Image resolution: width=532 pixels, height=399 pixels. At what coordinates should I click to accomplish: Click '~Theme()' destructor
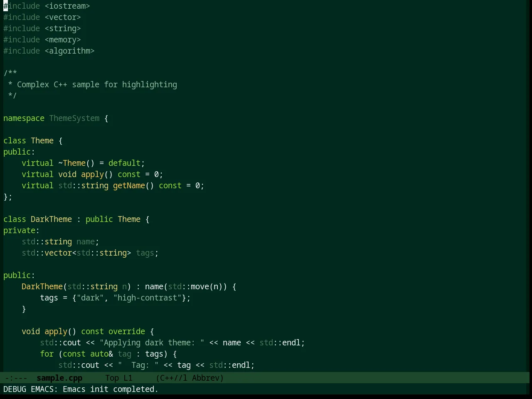pos(76,163)
